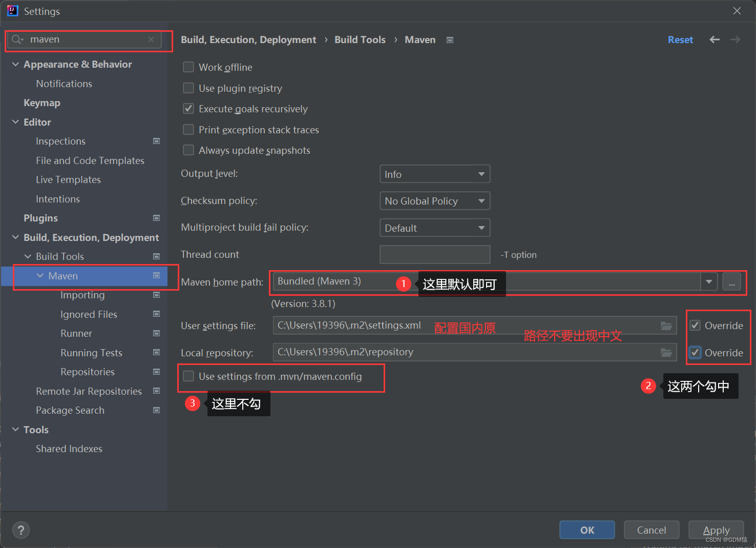Click the project-level icon beside the Maven breadcrumb
Viewport: 756px width, 548px height.
point(450,40)
